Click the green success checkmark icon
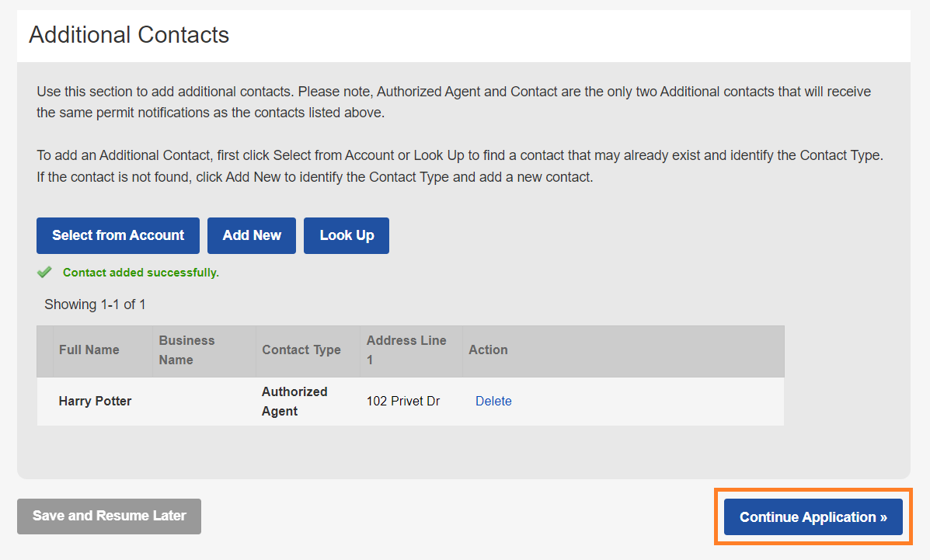The image size is (930, 560). point(44,273)
